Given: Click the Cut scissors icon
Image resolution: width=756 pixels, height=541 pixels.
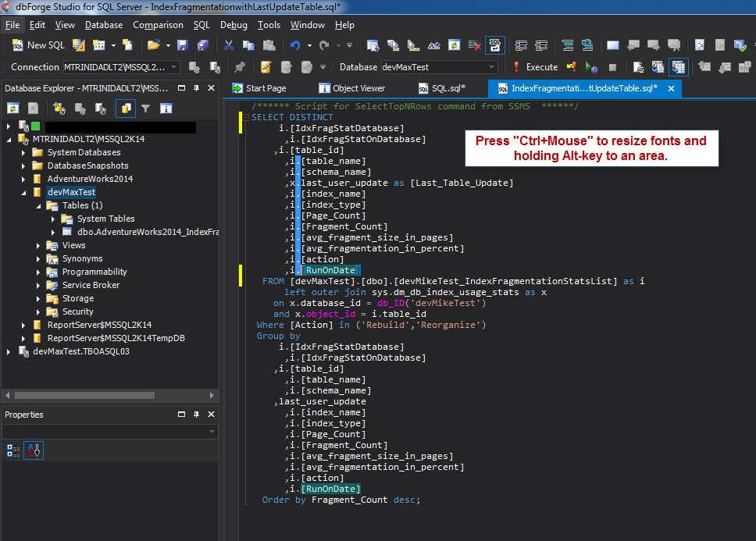Looking at the screenshot, I should coord(229,45).
